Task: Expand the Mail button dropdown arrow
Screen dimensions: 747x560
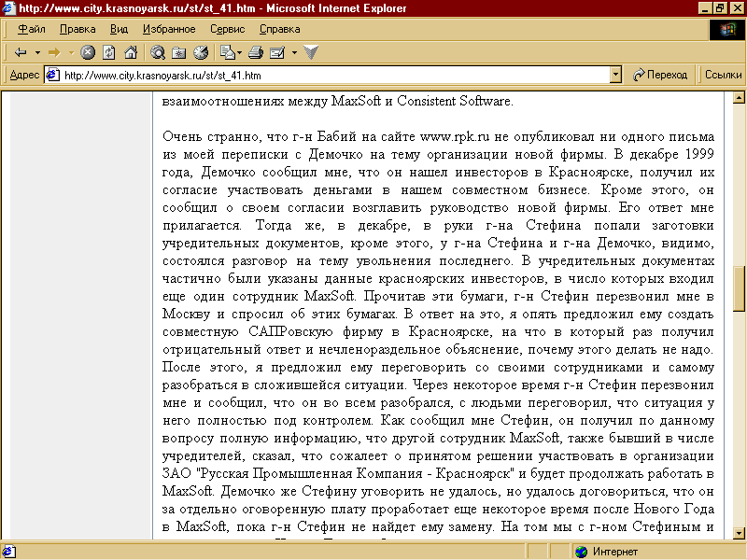Action: (x=239, y=52)
